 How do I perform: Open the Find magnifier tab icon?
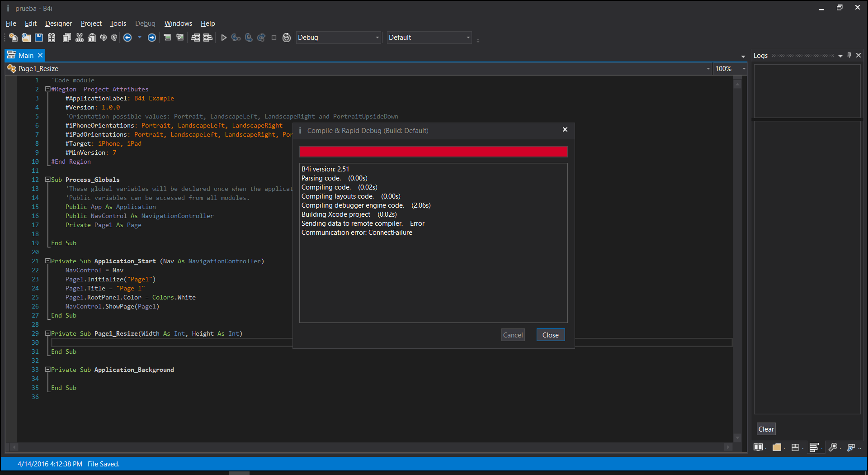[x=833, y=447]
